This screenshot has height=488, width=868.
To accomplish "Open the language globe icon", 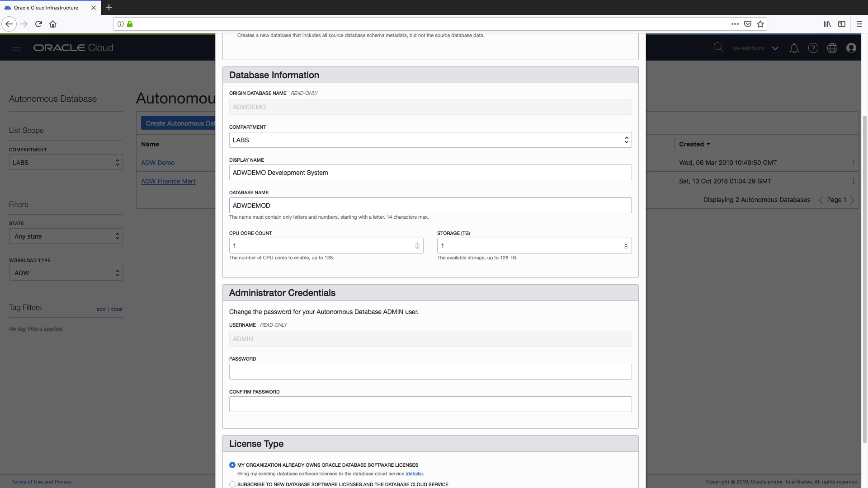I will click(832, 47).
